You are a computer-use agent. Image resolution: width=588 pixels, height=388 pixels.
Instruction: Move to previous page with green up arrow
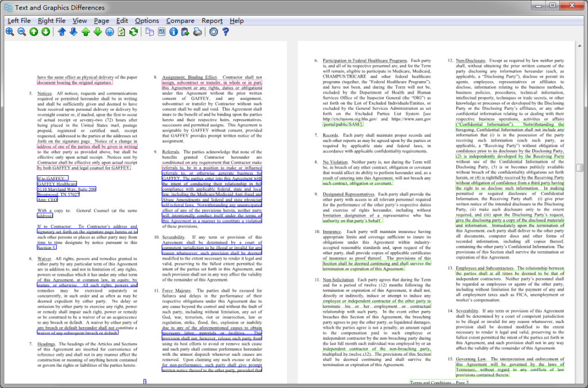point(86,32)
